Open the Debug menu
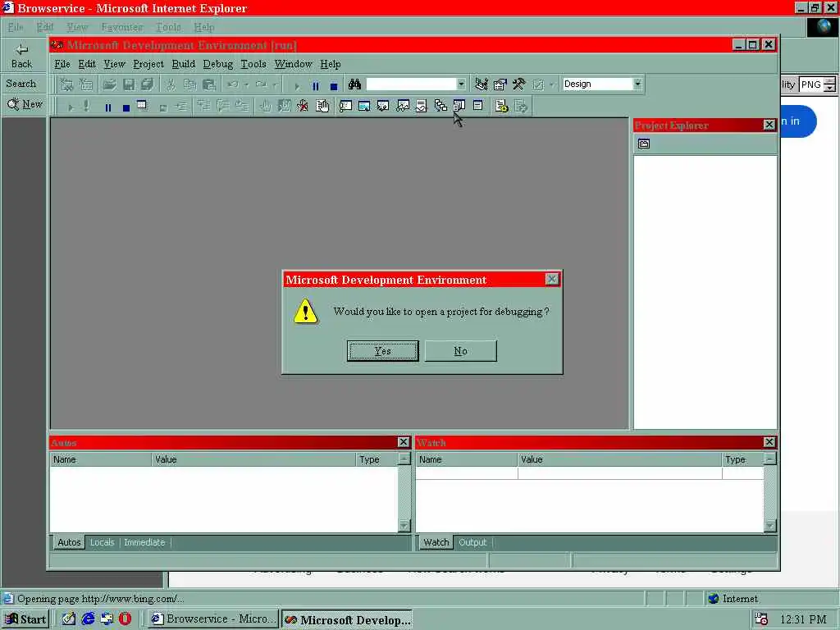840x630 pixels. pos(218,64)
